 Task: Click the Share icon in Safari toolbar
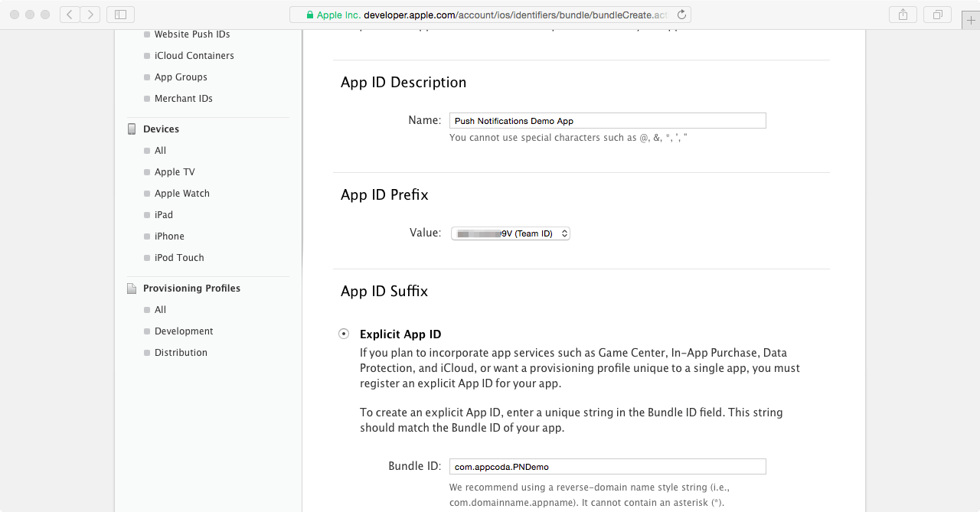902,14
